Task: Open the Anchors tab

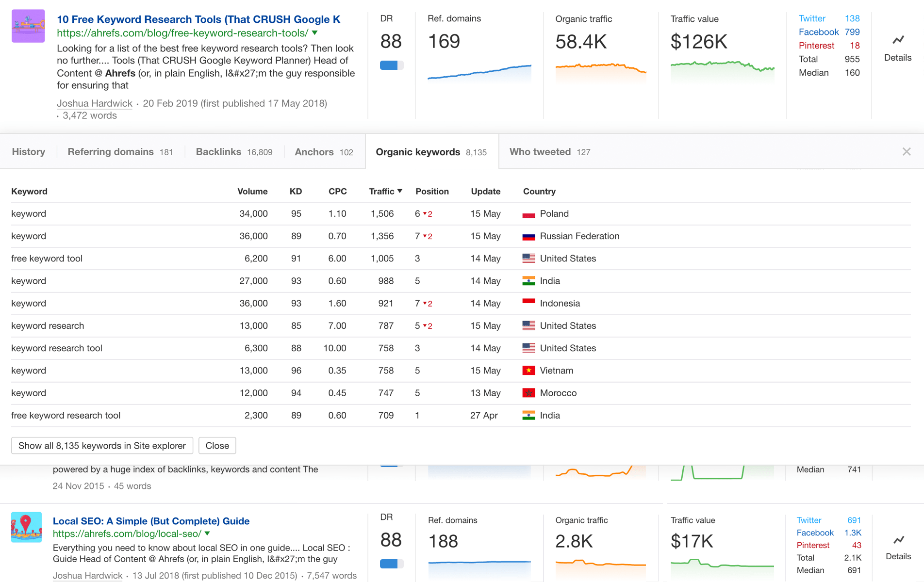Action: click(x=324, y=152)
